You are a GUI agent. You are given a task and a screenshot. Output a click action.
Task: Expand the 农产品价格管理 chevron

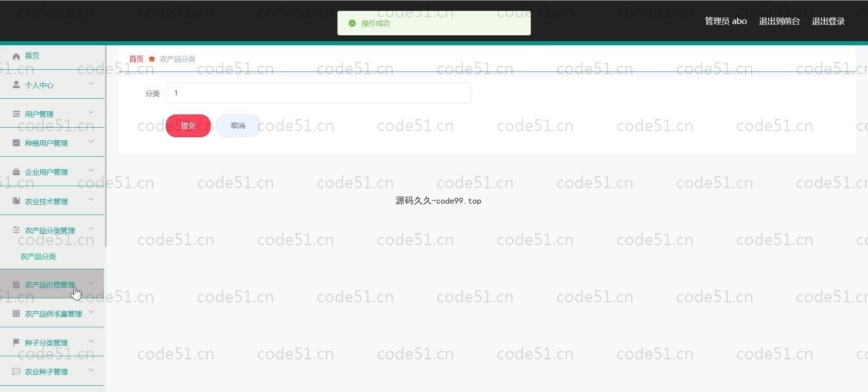click(x=91, y=283)
